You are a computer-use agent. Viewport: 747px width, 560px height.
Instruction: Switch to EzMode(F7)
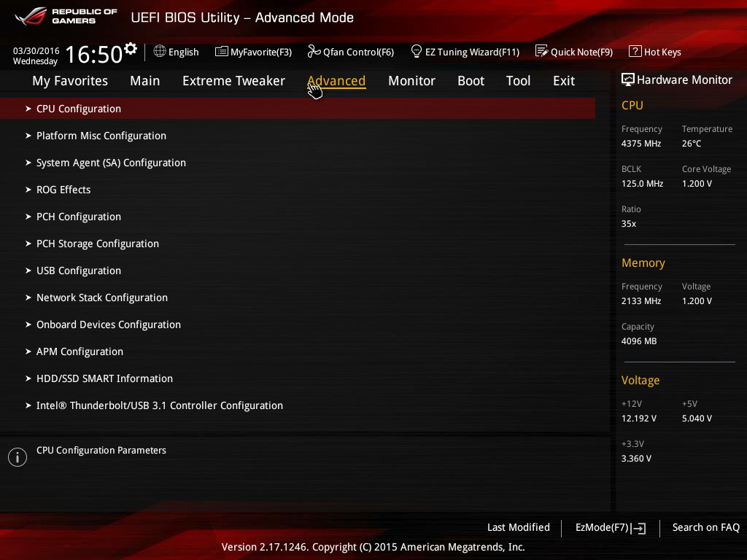click(602, 528)
